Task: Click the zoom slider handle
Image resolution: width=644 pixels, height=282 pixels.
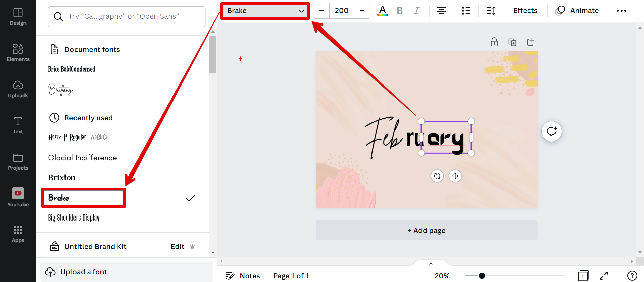Action: (482, 276)
